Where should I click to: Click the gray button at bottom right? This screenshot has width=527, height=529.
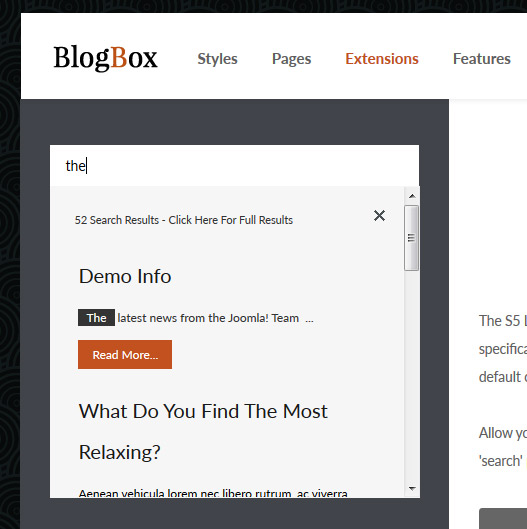point(503,518)
